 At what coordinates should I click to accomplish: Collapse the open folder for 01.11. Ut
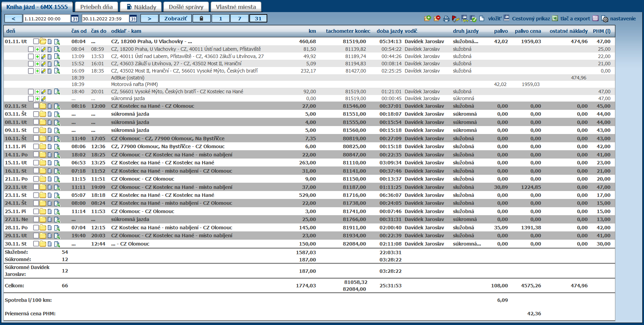(43, 41)
